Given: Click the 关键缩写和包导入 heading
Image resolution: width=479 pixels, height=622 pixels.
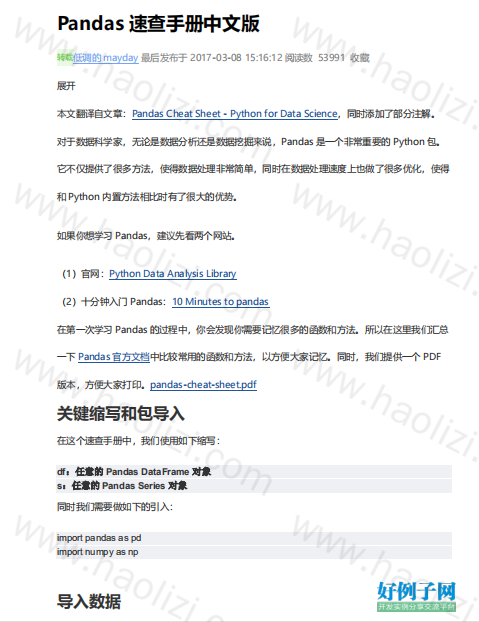Looking at the screenshot, I should pos(121,413).
